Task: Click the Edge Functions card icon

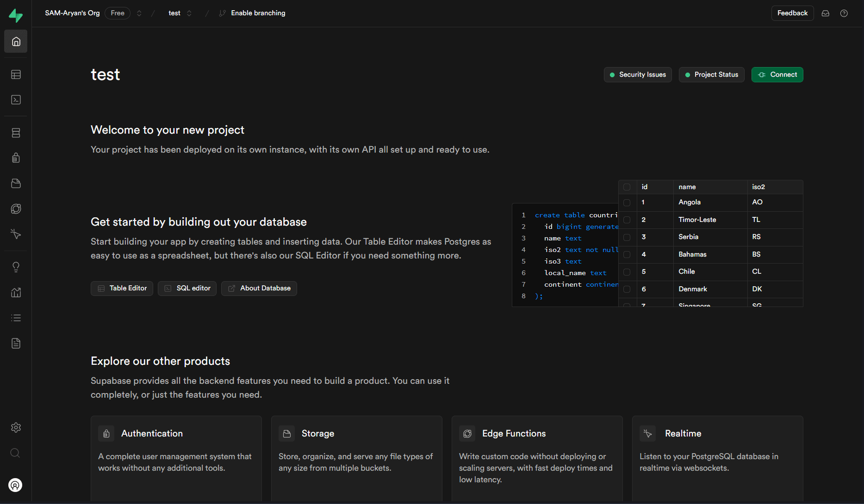Action: coord(467,434)
